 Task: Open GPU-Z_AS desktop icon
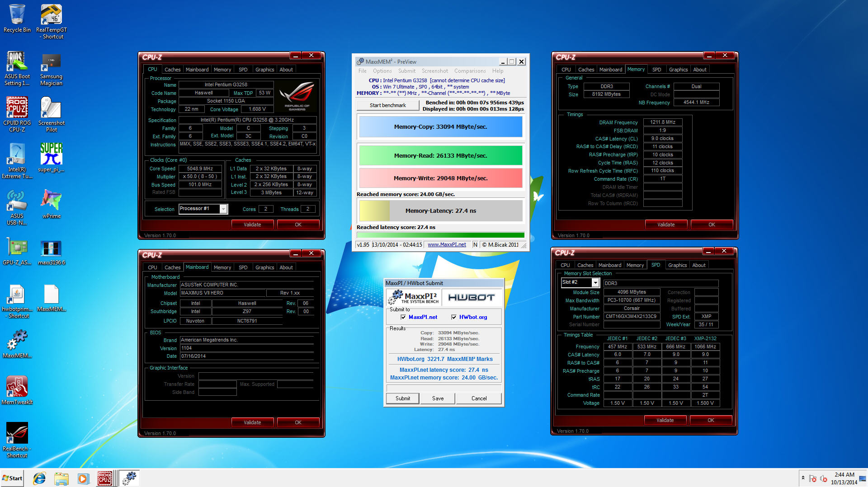coord(17,251)
